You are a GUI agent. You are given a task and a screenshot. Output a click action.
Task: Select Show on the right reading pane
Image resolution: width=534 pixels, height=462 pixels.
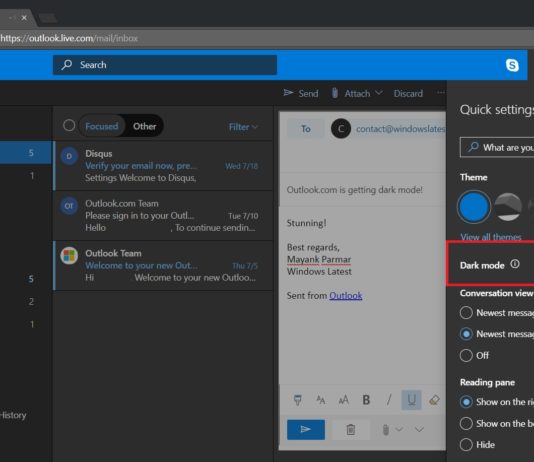pyautogui.click(x=466, y=402)
